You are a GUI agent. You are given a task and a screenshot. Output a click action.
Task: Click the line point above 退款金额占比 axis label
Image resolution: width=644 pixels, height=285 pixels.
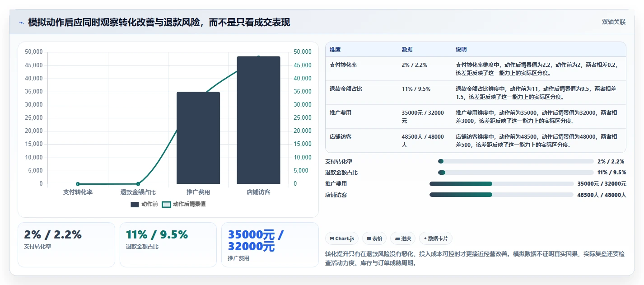tap(138, 184)
